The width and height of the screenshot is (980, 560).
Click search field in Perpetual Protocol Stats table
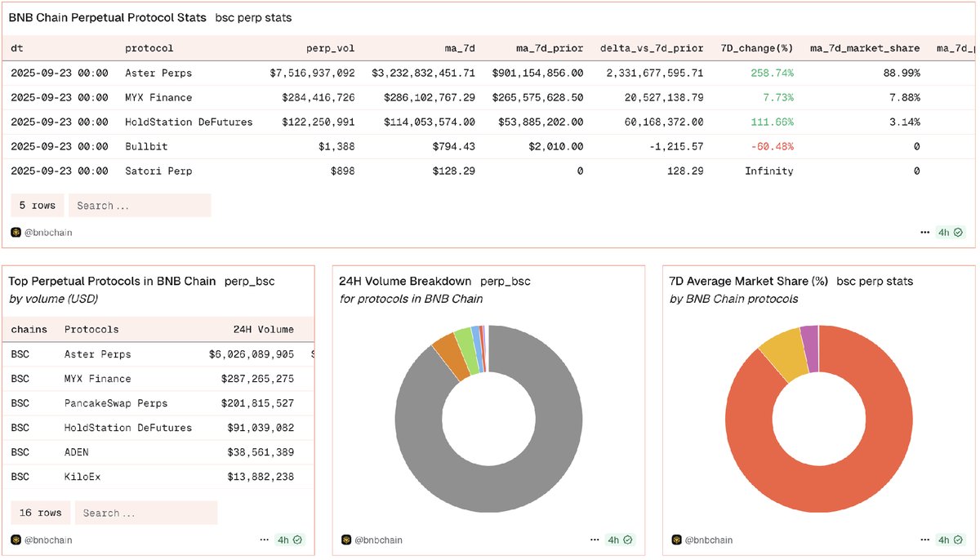coord(140,205)
